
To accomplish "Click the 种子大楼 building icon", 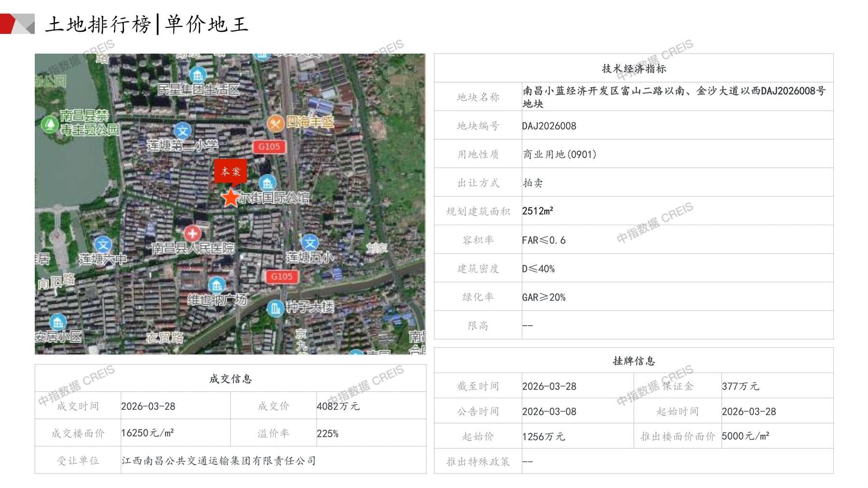I will (275, 307).
